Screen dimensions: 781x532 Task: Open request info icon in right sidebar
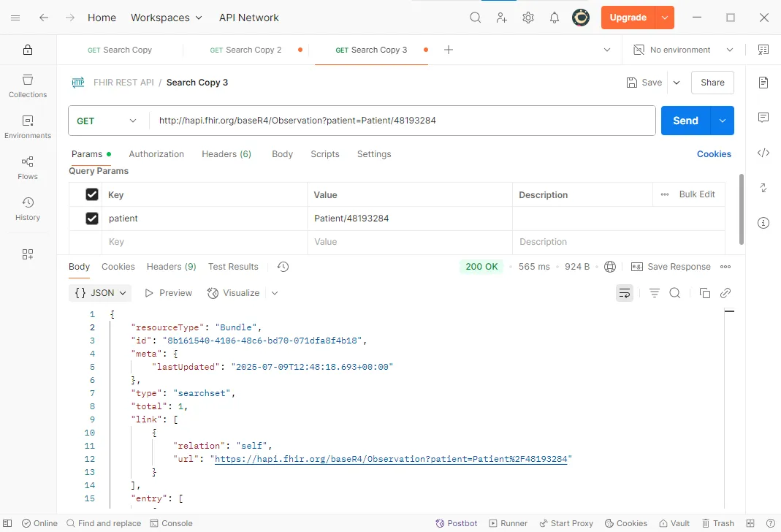tap(763, 223)
